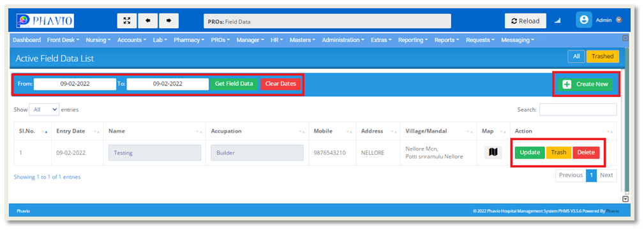Image resolution: width=644 pixels, height=230 pixels.
Task: Show All field data records
Action: 576,57
